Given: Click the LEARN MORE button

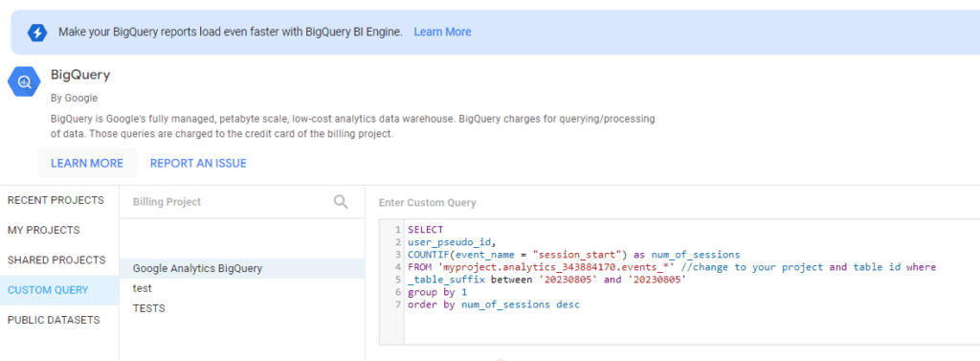Looking at the screenshot, I should point(87,164).
